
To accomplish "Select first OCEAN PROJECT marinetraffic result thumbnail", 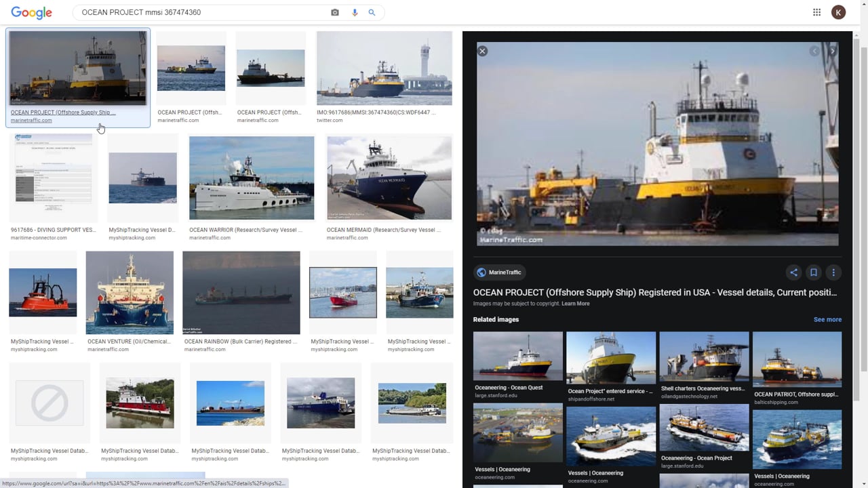I will tap(78, 68).
